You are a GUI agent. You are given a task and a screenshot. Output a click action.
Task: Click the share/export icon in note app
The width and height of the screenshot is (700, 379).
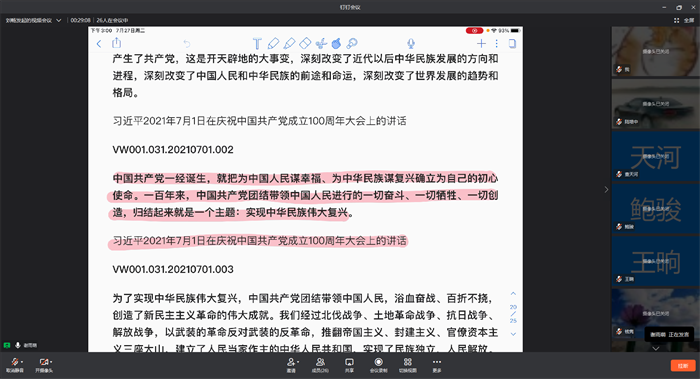[117, 43]
